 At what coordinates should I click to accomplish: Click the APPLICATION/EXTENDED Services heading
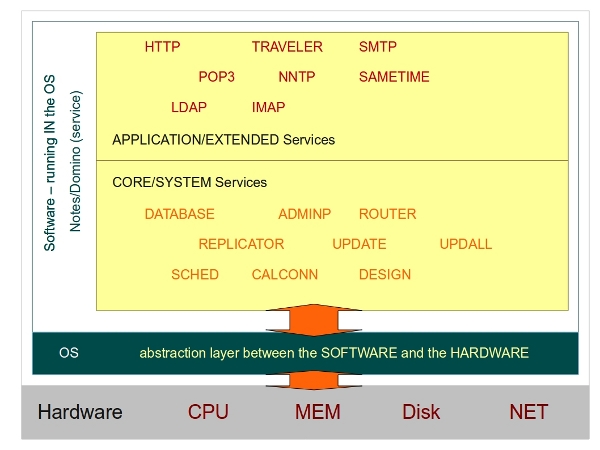pyautogui.click(x=224, y=140)
